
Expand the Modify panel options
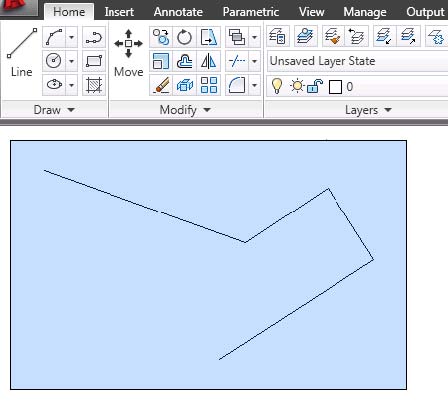coord(185,110)
